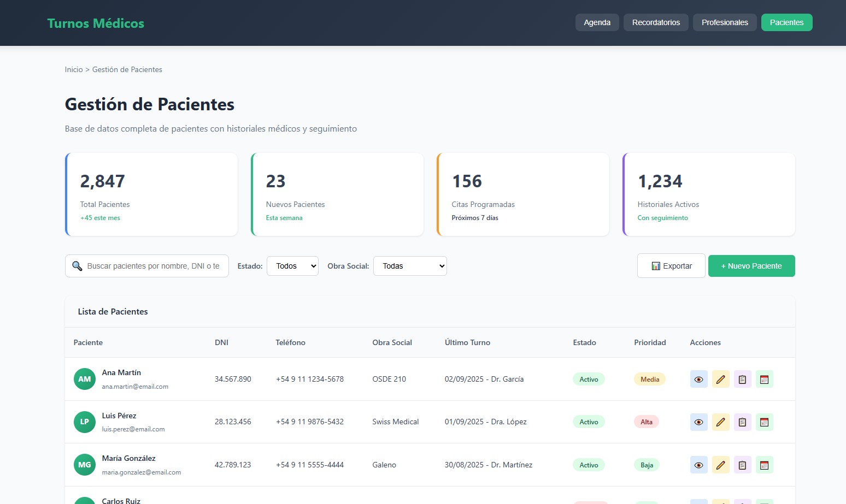Click the MG avatar for María González
This screenshot has height=504, width=846.
point(85,465)
